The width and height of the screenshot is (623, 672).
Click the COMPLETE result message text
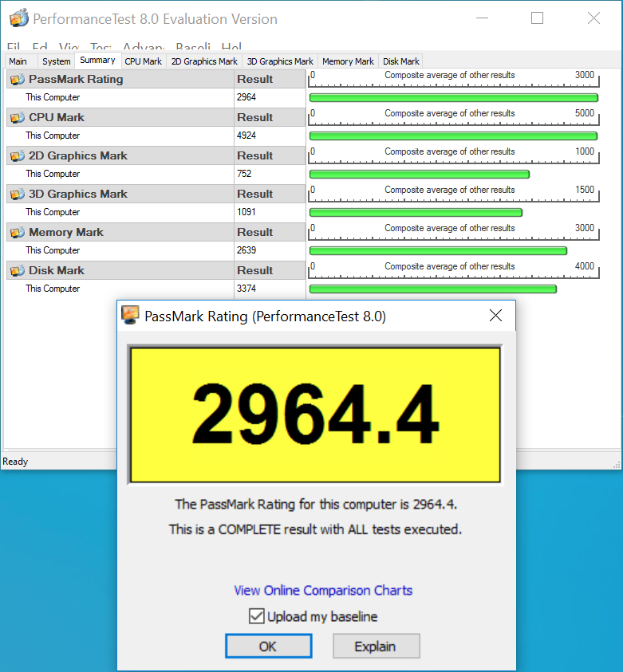315,529
